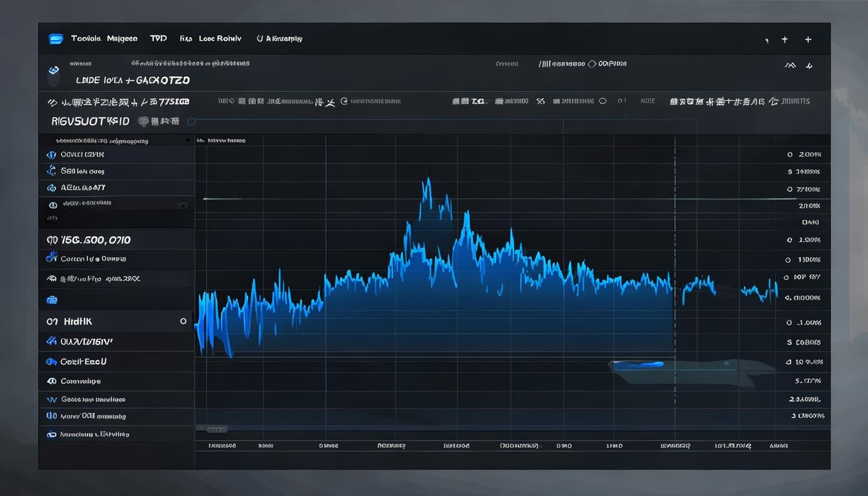Open the "A kinearply" menu item
This screenshot has height=496, width=868.
280,39
